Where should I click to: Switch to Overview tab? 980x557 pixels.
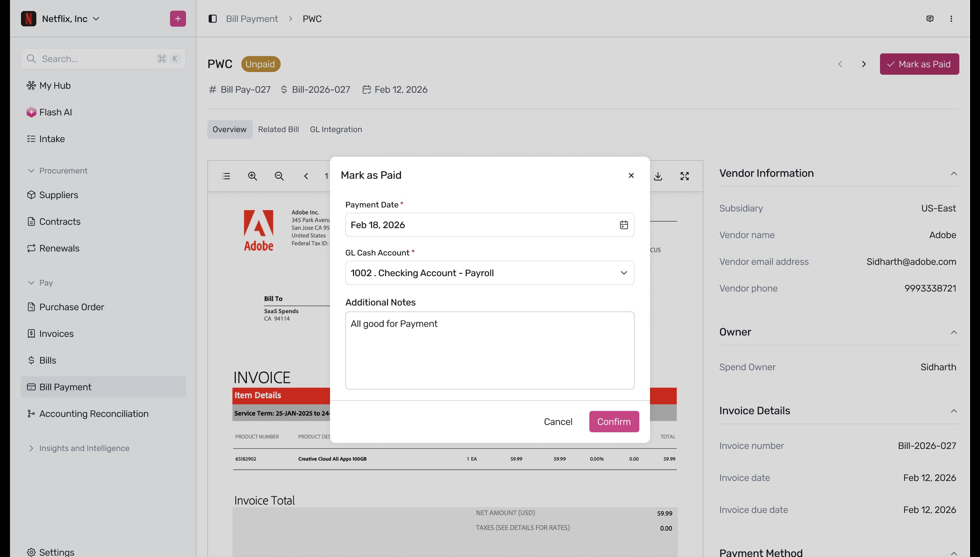point(229,129)
